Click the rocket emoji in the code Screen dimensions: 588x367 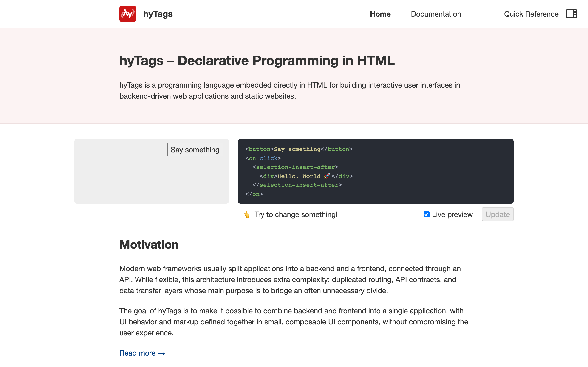pos(327,176)
